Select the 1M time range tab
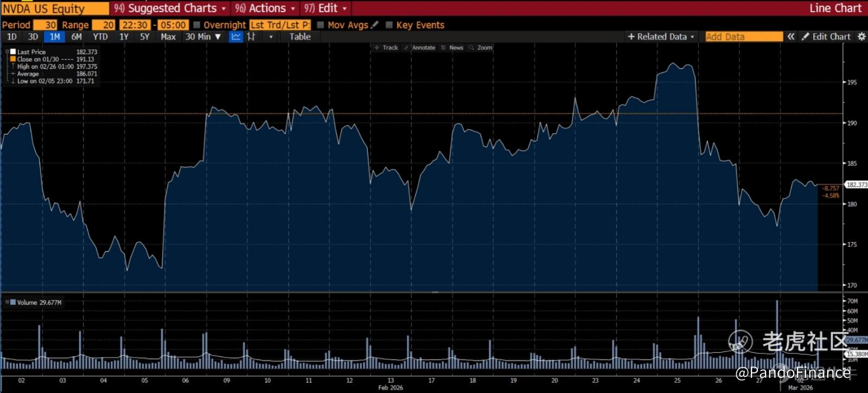The width and height of the screenshot is (868, 393). point(55,37)
